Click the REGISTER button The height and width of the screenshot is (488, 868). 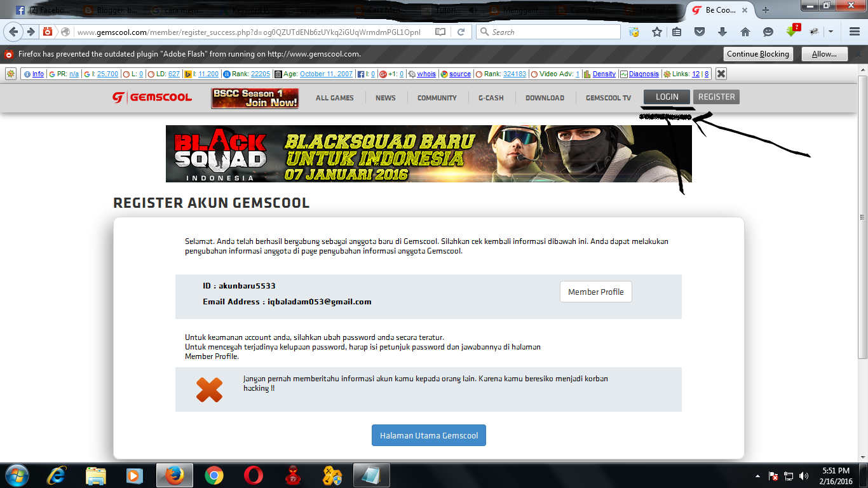click(x=717, y=97)
